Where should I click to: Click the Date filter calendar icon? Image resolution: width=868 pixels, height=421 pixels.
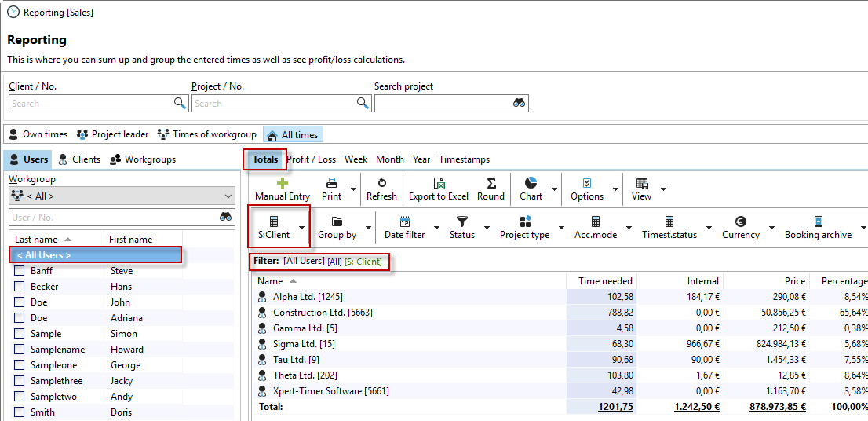tap(405, 222)
